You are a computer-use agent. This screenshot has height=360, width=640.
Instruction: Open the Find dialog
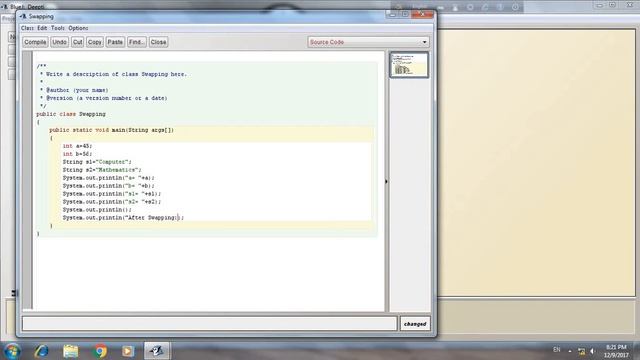[136, 42]
